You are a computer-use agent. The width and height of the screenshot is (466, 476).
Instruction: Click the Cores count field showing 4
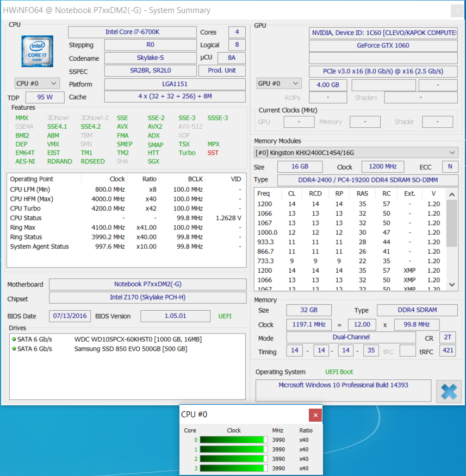[x=237, y=32]
